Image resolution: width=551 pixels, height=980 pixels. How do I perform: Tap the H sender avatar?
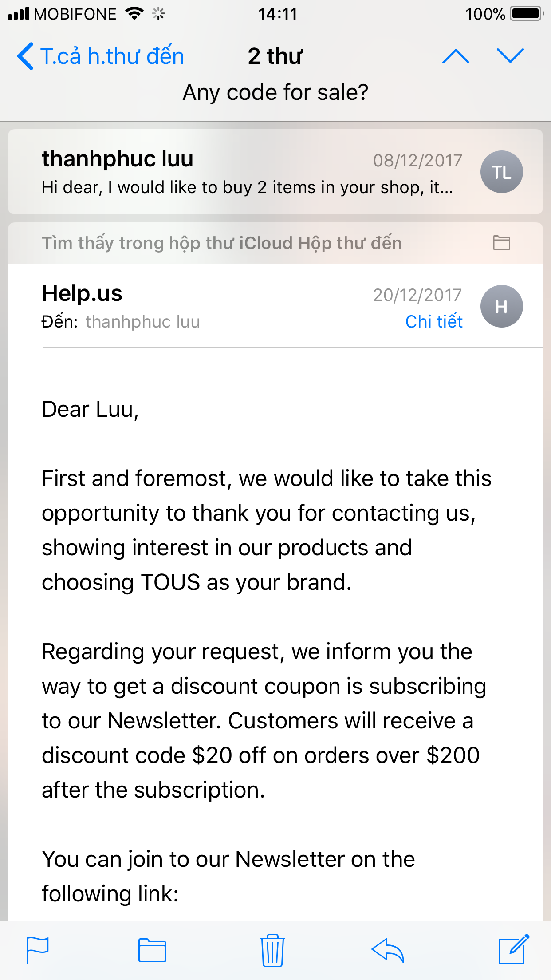tap(501, 306)
